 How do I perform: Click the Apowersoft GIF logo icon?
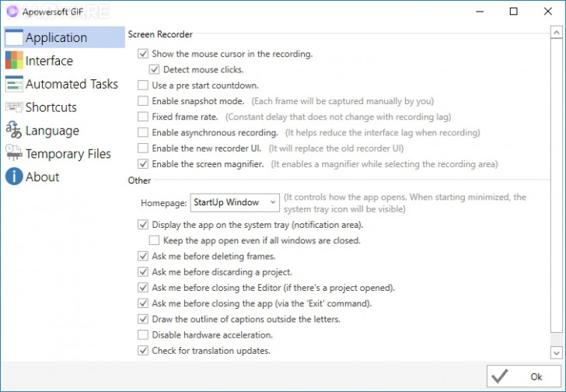click(12, 12)
